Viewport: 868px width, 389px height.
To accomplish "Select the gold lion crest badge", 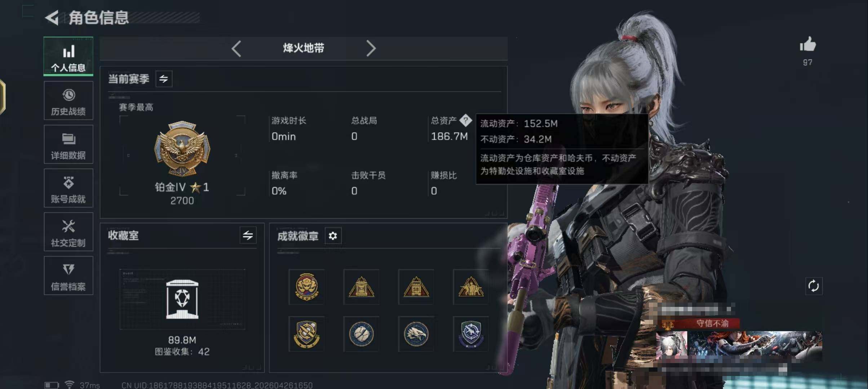I will point(306,287).
